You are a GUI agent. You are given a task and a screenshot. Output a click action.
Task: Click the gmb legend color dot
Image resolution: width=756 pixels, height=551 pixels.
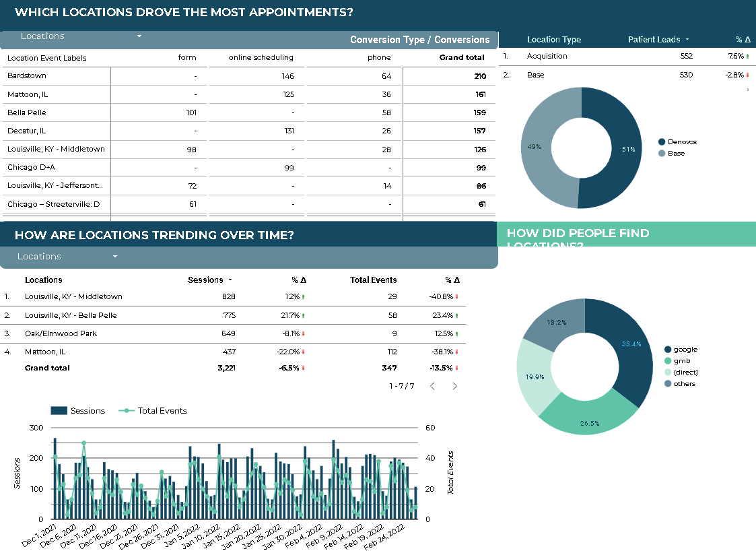668,361
